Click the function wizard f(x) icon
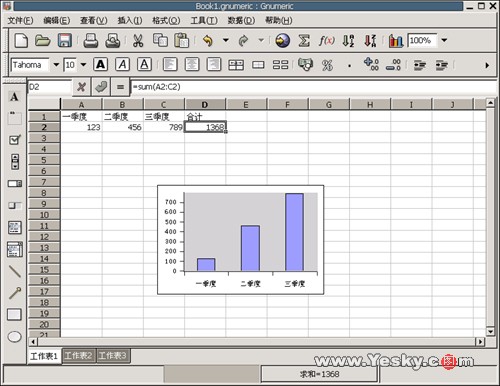Viewport: 500px width, 386px height. pyautogui.click(x=326, y=40)
